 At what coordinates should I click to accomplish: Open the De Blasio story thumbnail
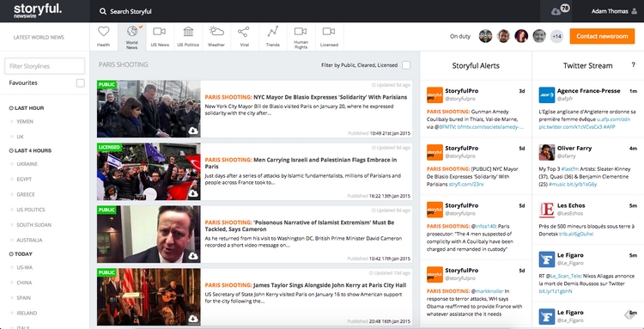click(149, 109)
